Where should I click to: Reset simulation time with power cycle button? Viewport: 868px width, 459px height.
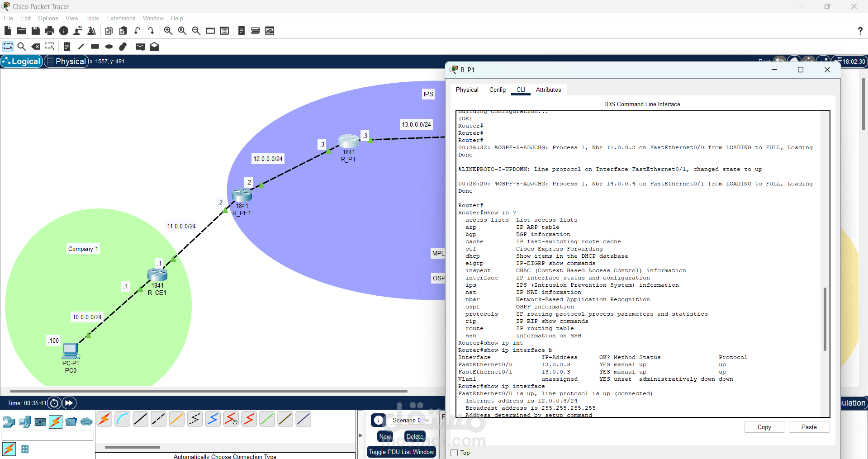tap(54, 403)
